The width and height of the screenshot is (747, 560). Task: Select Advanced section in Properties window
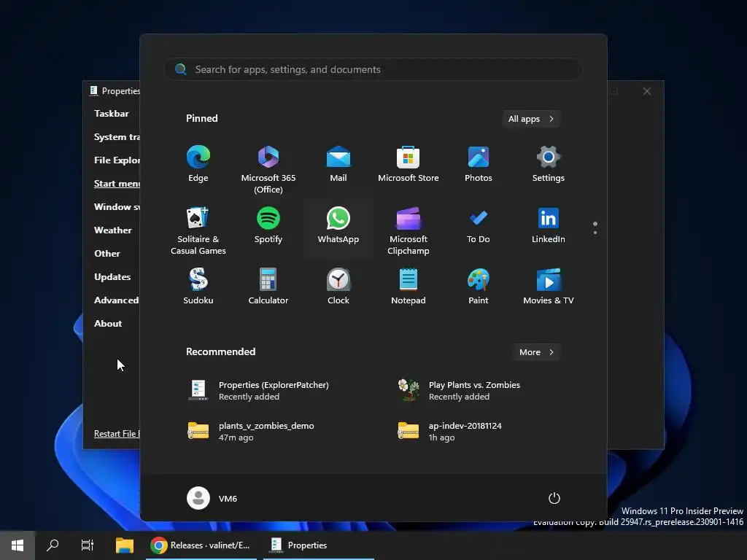click(x=116, y=300)
